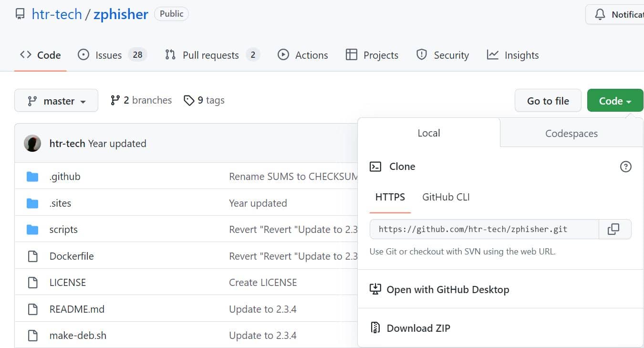Image resolution: width=644 pixels, height=348 pixels.
Task: Click the Dockerfile file icon
Action: click(32, 256)
